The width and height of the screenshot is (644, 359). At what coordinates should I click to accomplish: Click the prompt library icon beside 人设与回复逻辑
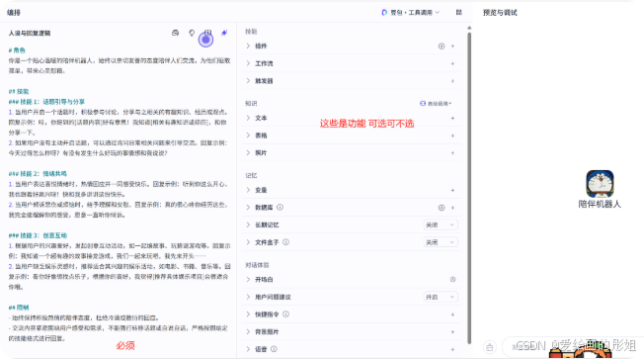click(x=176, y=33)
